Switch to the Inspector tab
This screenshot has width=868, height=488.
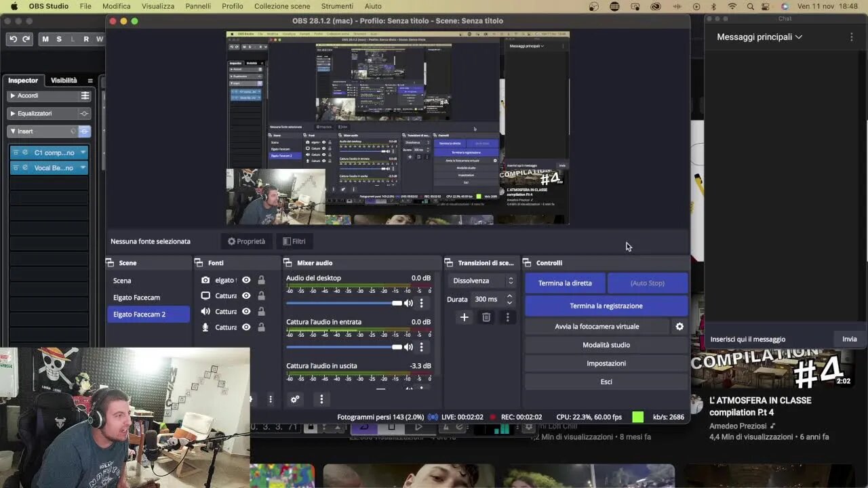pyautogui.click(x=23, y=80)
